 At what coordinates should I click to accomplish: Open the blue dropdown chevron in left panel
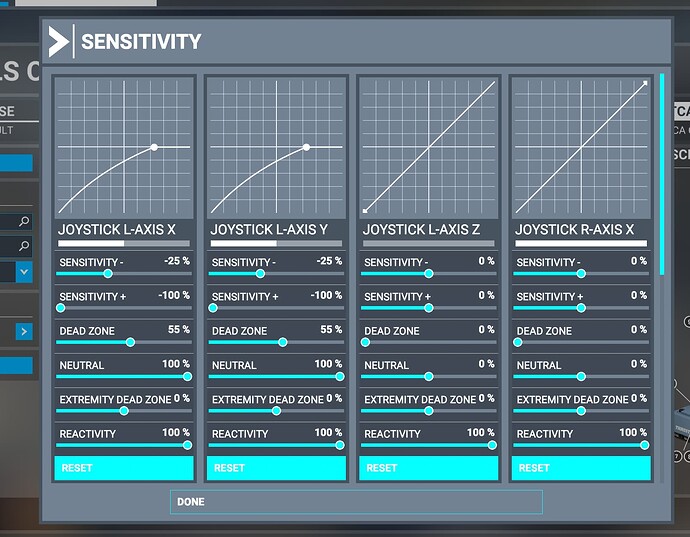(24, 272)
